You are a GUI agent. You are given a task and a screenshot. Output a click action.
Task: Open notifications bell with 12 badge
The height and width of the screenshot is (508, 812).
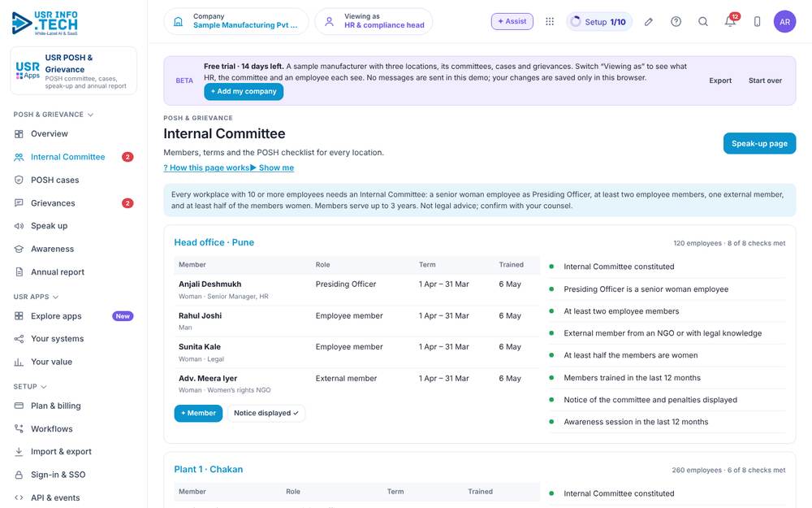(731, 21)
